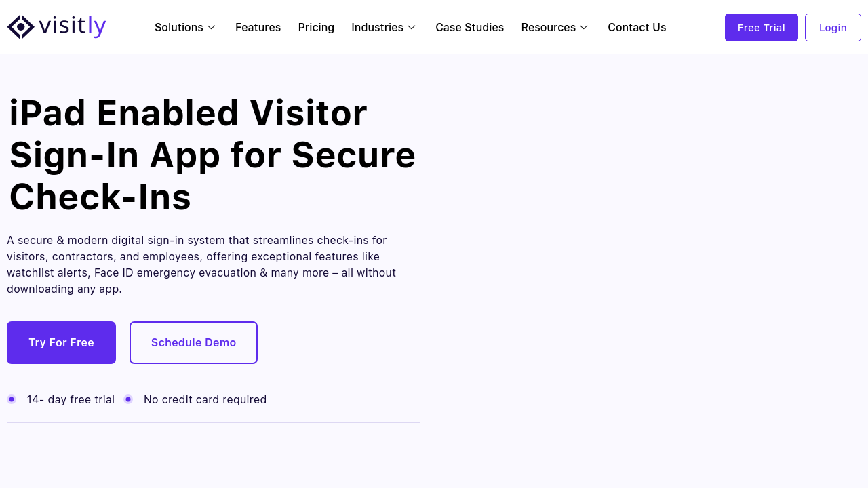This screenshot has width=868, height=488.
Task: Click the Visitly wordmark text
Action: 73,27
